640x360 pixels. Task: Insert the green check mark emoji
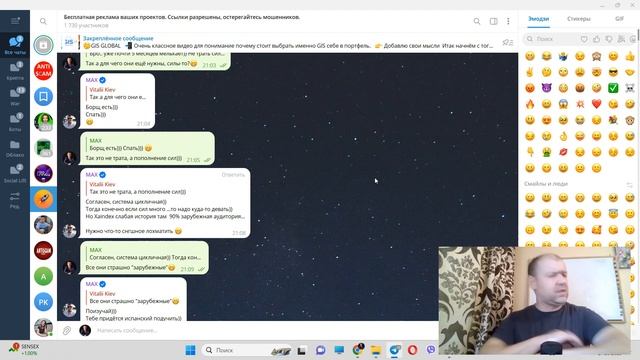coord(613,88)
